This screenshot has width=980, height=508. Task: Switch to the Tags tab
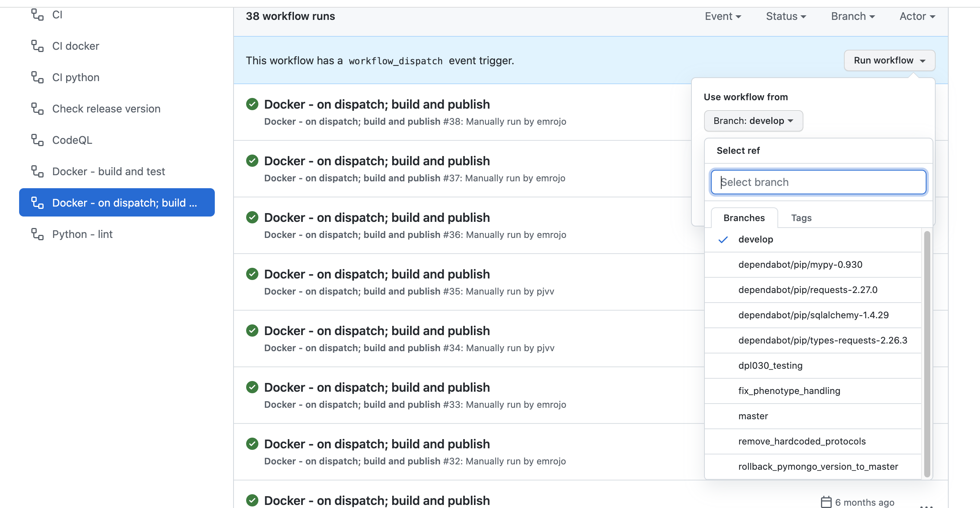coord(801,218)
